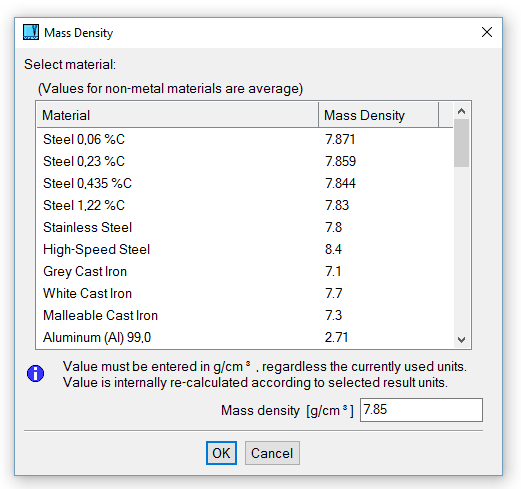The width and height of the screenshot is (521, 489).
Task: Pick White Cast Iron material
Action: pyautogui.click(x=245, y=293)
